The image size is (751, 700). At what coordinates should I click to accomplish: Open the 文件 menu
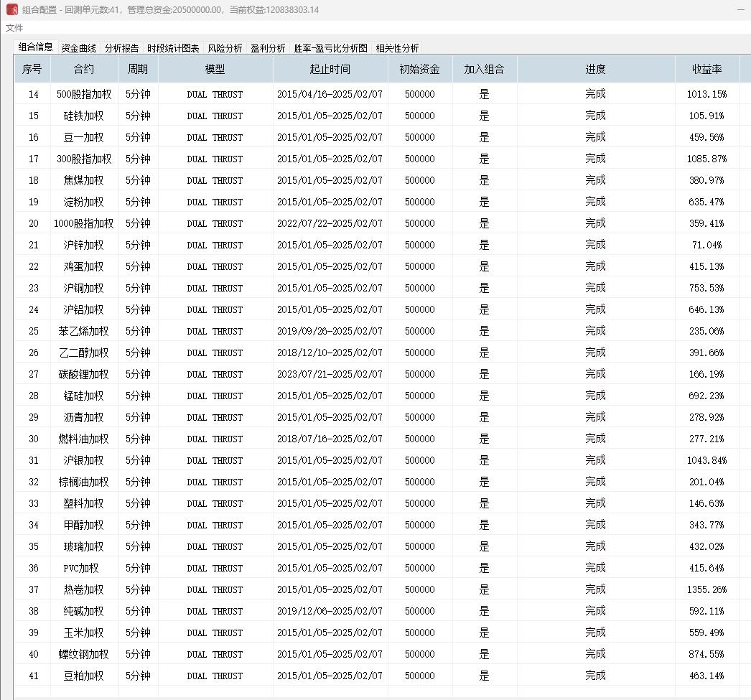coord(14,28)
